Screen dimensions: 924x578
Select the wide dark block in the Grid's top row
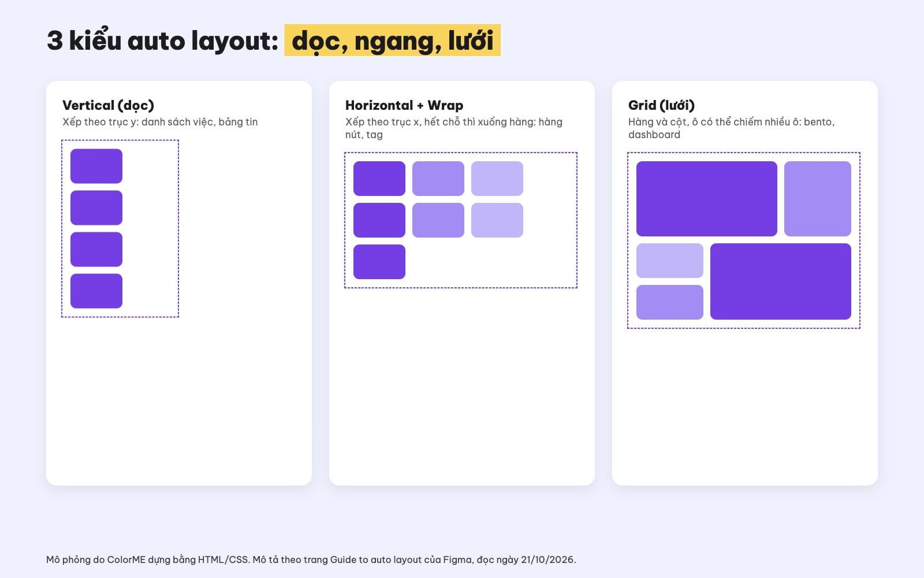pyautogui.click(x=707, y=199)
